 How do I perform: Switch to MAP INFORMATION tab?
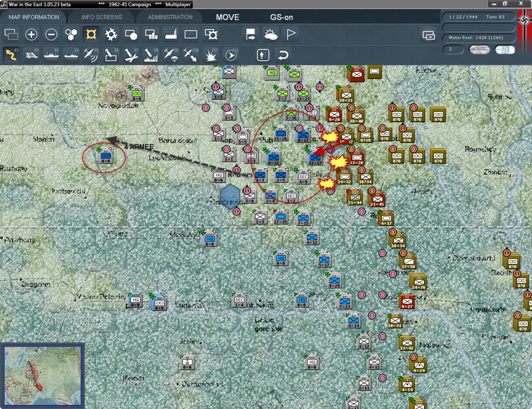click(34, 17)
